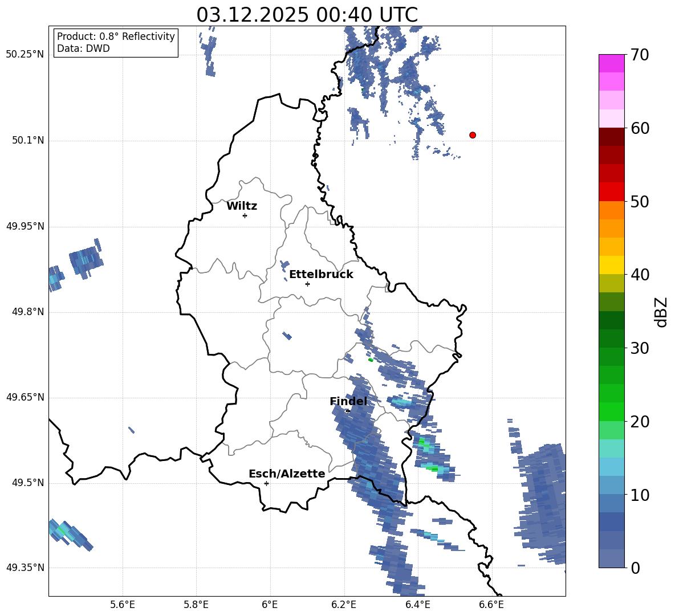Image resolution: width=675 pixels, height=616 pixels.
Task: Click the title 03.12.2025 00:40 UTC
Action: (307, 15)
